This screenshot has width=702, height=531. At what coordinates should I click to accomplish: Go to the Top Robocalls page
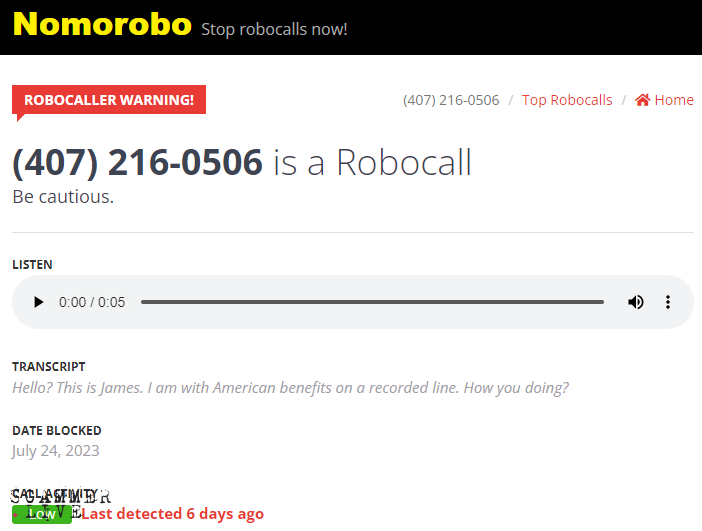point(567,100)
